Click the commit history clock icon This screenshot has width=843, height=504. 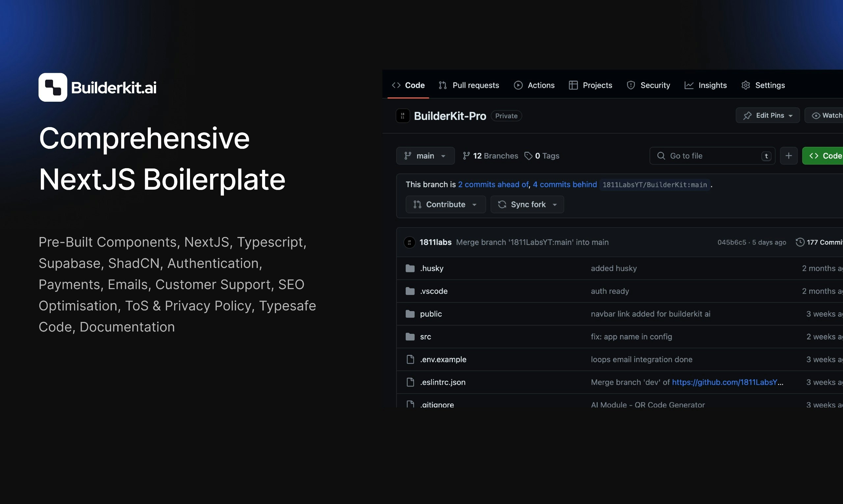(x=800, y=242)
